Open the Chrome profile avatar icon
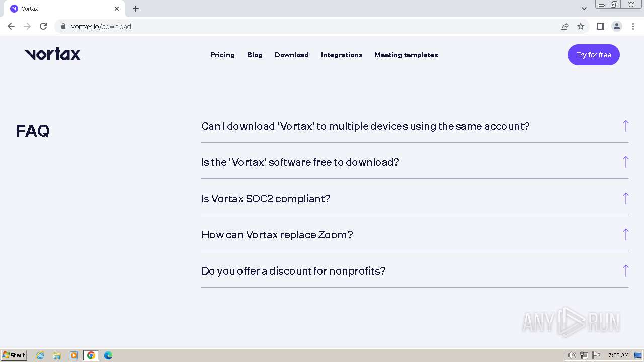This screenshot has height=362, width=644. coord(616,26)
